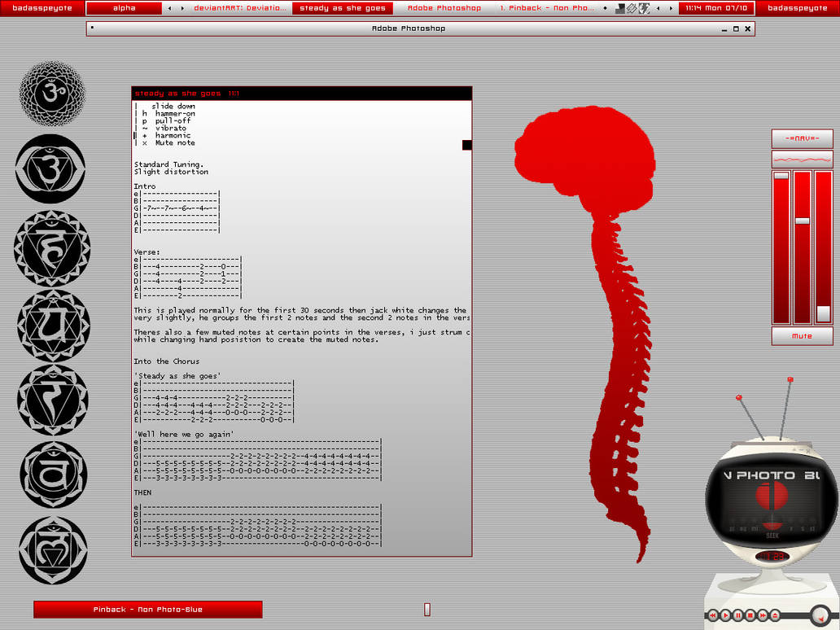Open the Photoshop window menu dot
Image resolution: width=840 pixels, height=630 pixels.
point(92,27)
